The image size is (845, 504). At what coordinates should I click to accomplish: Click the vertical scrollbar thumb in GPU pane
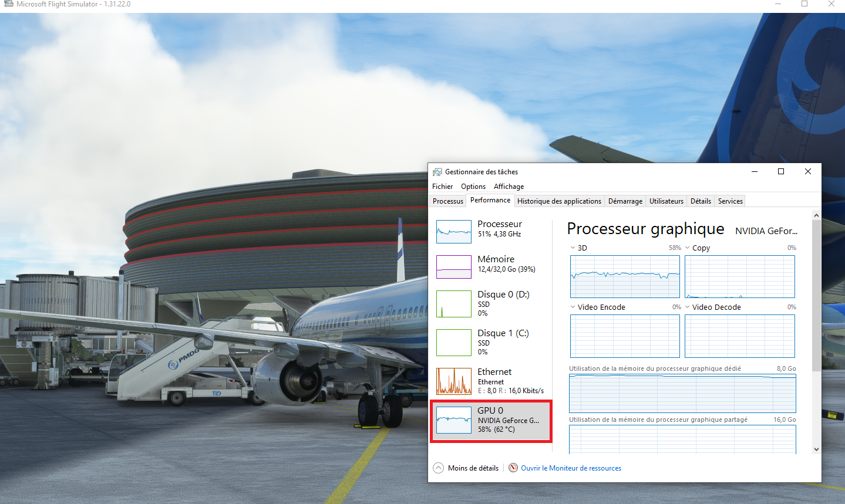tap(816, 296)
